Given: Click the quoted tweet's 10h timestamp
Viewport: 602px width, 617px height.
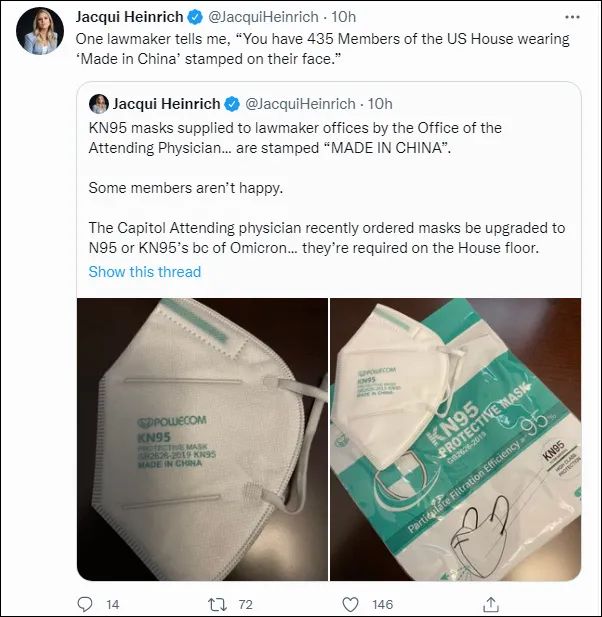Looking at the screenshot, I should click(380, 104).
